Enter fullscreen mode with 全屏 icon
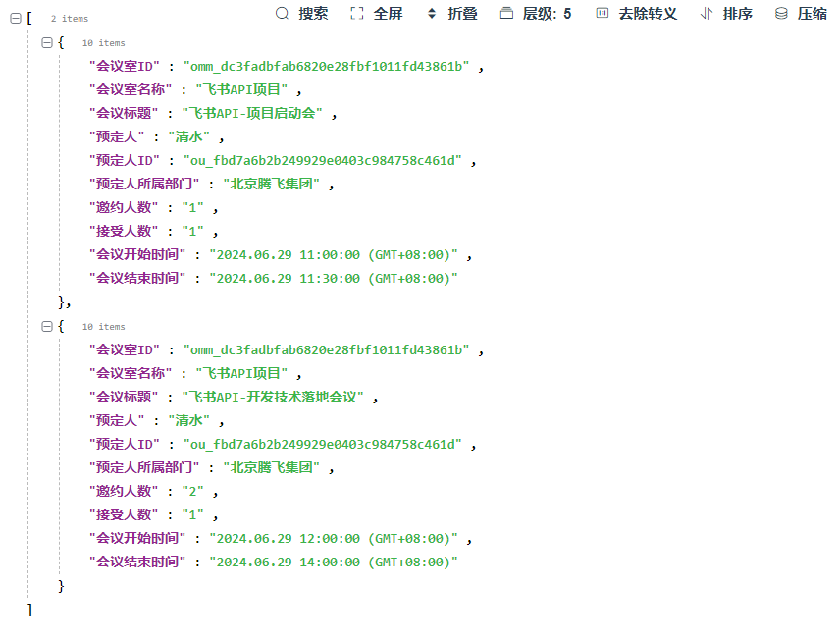The height and width of the screenshot is (643, 840). [x=357, y=14]
